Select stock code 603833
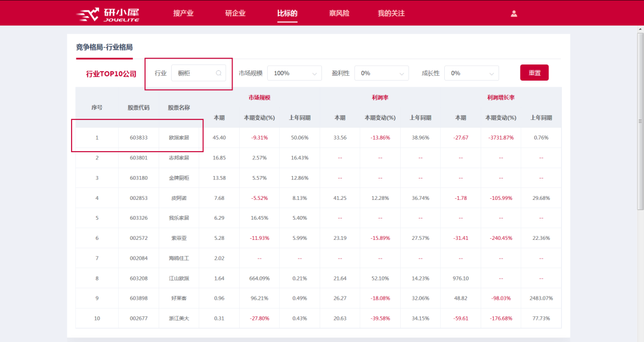This screenshot has width=644, height=342. [138, 138]
